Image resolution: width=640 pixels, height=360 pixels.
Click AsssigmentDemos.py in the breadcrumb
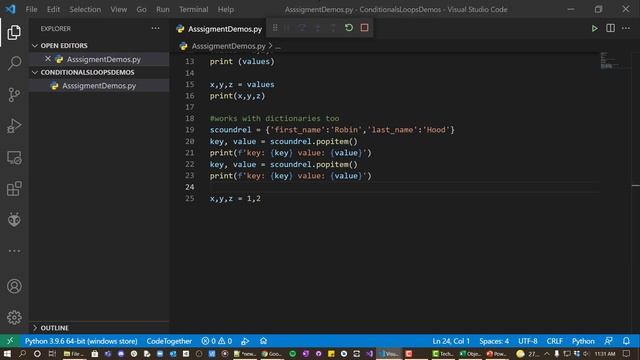point(228,46)
